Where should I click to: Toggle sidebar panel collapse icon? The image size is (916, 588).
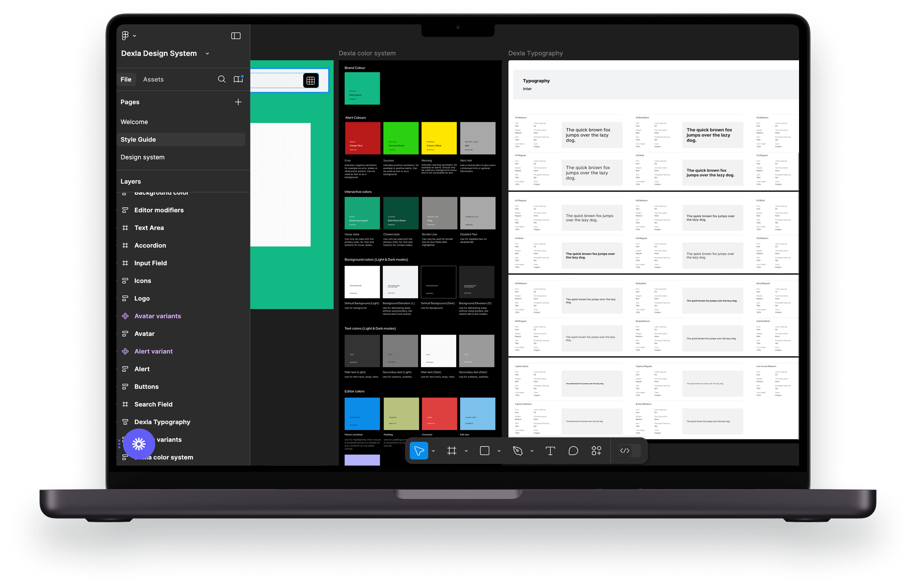point(236,36)
